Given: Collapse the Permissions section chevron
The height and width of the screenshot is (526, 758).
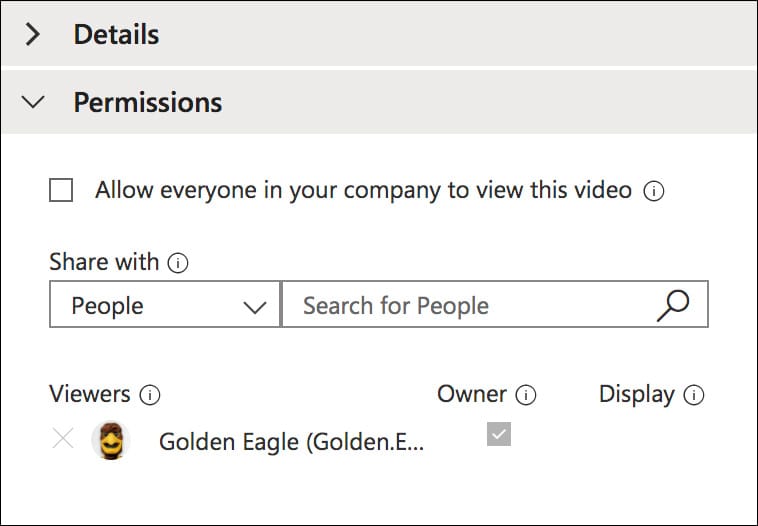Looking at the screenshot, I should click(33, 102).
